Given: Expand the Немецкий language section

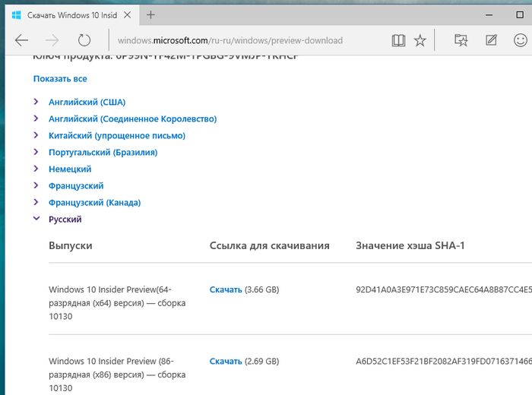Looking at the screenshot, I should (70, 169).
